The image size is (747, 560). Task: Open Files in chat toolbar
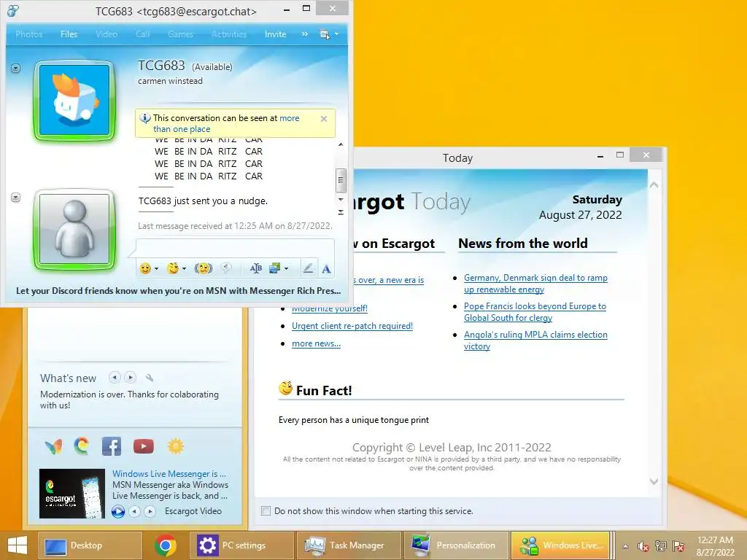tap(69, 34)
